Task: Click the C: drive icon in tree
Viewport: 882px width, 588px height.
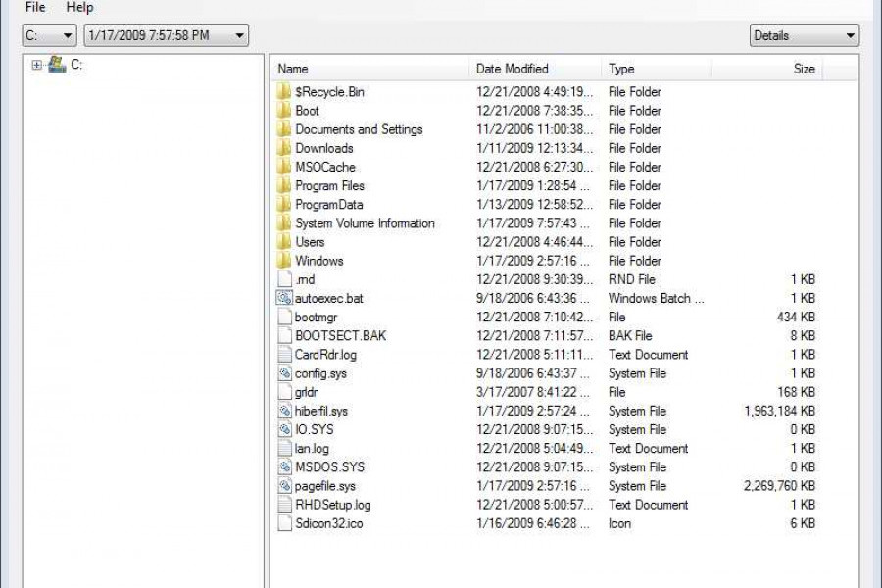Action: click(x=57, y=65)
